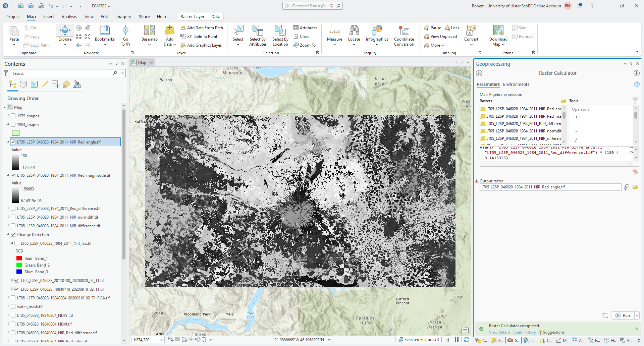This screenshot has height=346, width=644.
Task: Toggle water_mask.tif layer visibility
Action: pyautogui.click(x=13, y=307)
